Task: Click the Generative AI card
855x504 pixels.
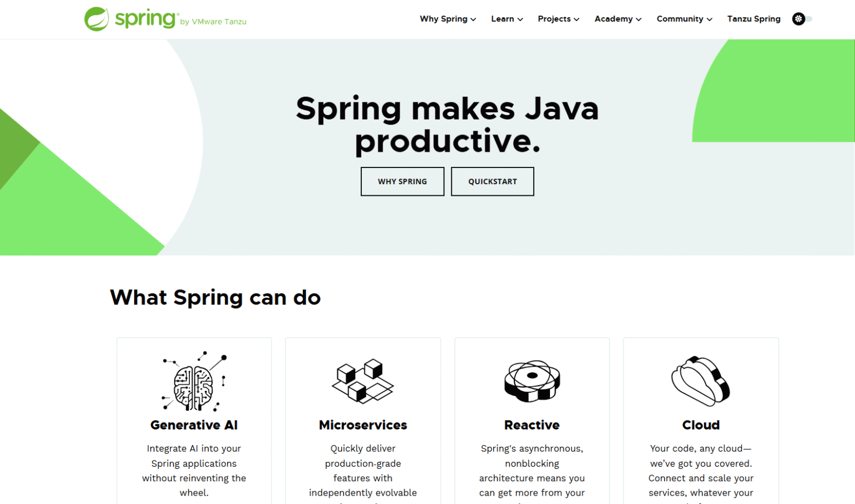Action: pyautogui.click(x=194, y=424)
